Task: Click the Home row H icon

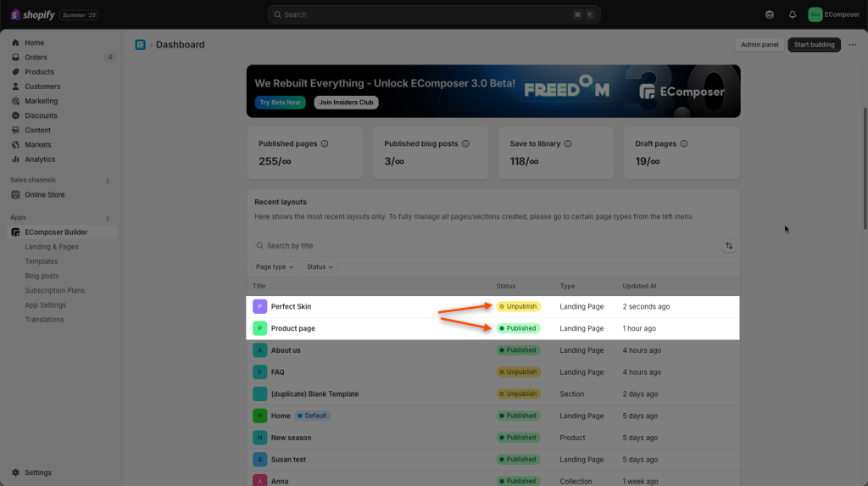Action: [259, 416]
